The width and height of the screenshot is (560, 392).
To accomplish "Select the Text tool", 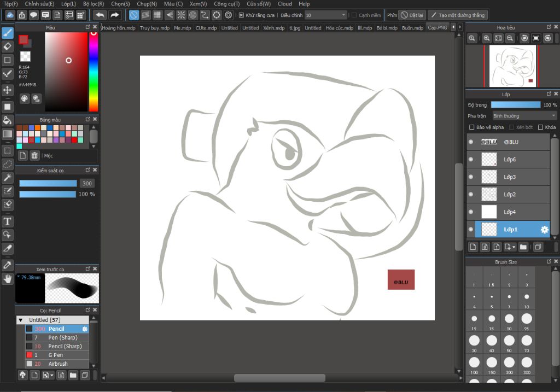I will pyautogui.click(x=8, y=221).
